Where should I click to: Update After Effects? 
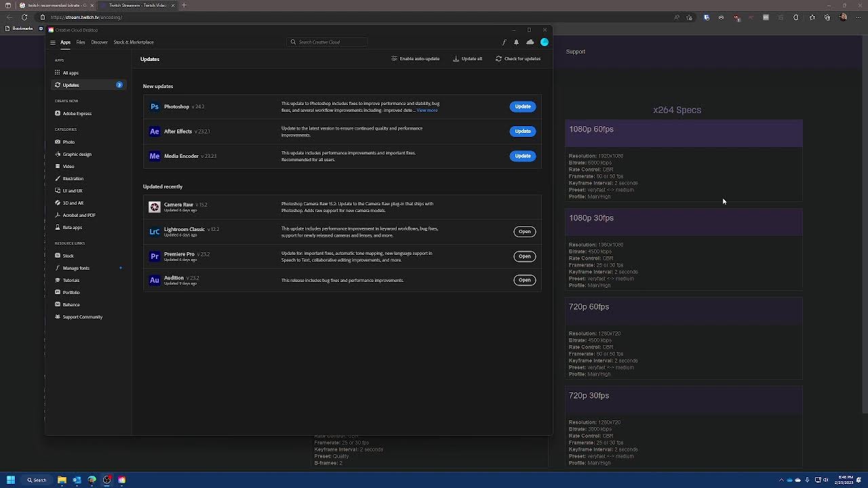click(522, 131)
